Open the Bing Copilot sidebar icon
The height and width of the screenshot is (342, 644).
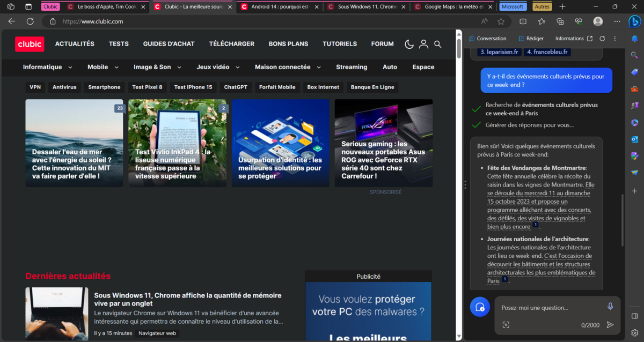tap(634, 21)
